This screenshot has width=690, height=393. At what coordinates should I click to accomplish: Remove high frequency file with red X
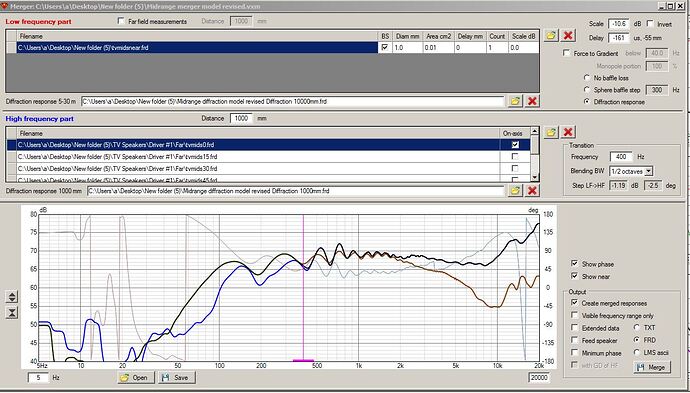568,132
